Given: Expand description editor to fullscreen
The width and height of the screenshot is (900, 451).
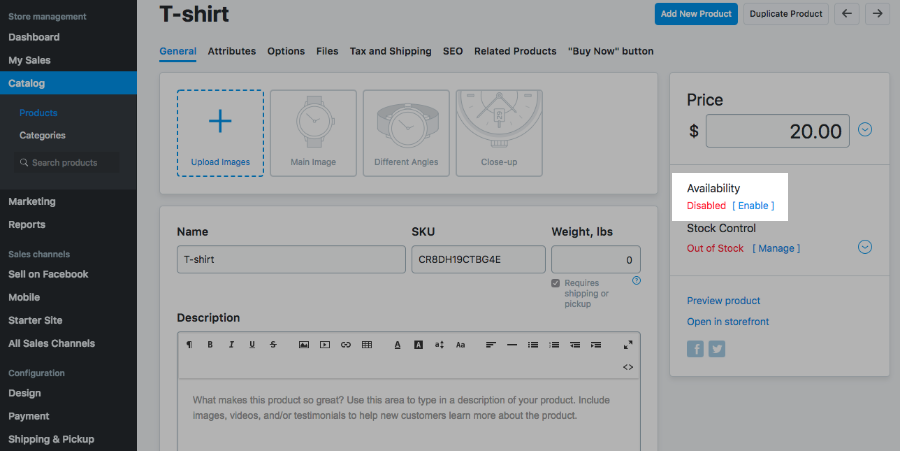Looking at the screenshot, I should click(628, 345).
